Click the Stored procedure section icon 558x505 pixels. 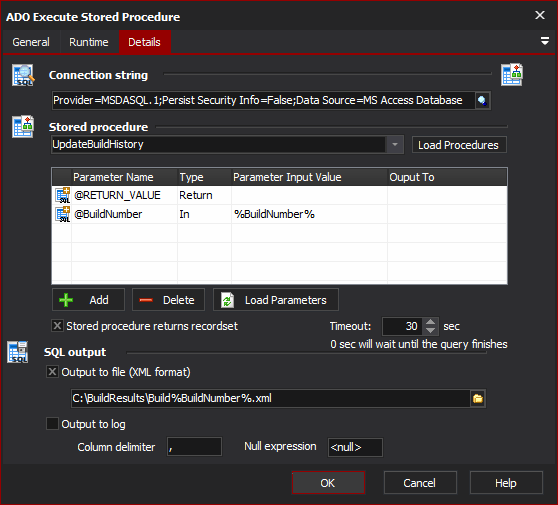coord(23,127)
